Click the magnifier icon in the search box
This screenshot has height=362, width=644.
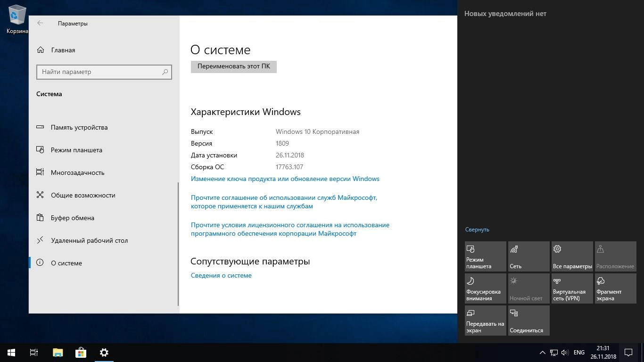point(165,72)
